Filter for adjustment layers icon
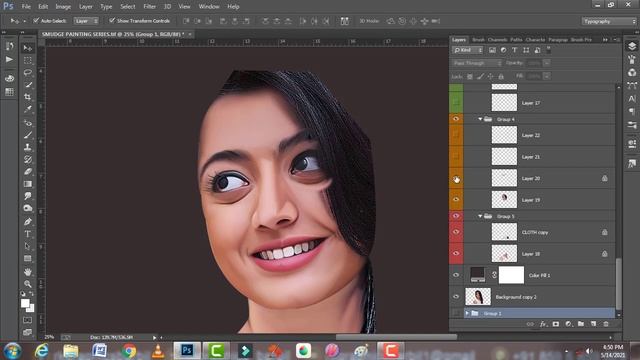Screen dimensions: 640x360 coord(503,50)
